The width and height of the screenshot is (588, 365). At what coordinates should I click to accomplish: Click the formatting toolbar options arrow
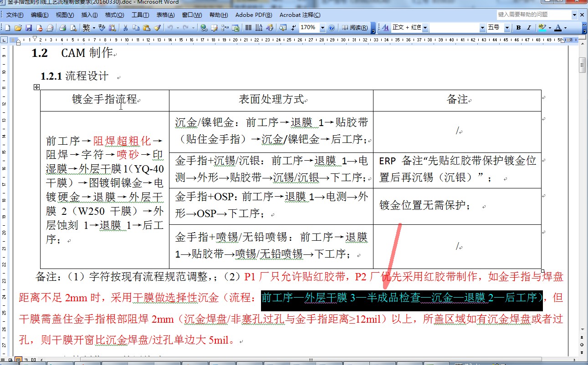point(584,28)
